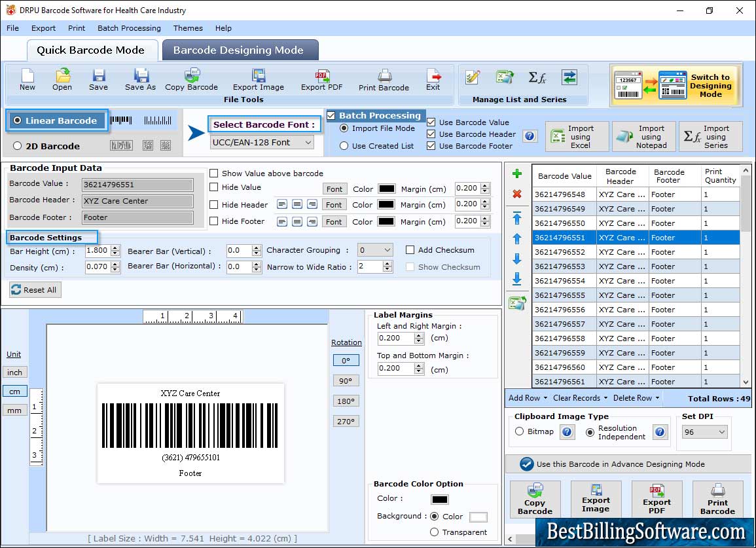
Task: Click the Save icon in File Tools
Action: [98, 80]
